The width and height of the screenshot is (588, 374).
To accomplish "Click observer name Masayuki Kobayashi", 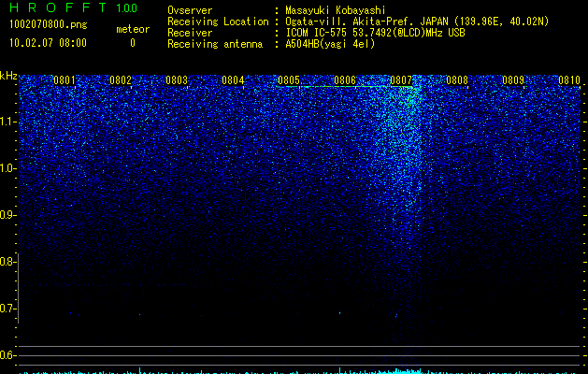I will coord(336,10).
